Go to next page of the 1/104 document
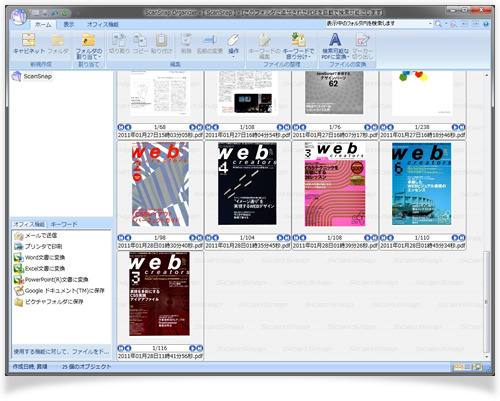The image size is (500, 401). [x=280, y=238]
